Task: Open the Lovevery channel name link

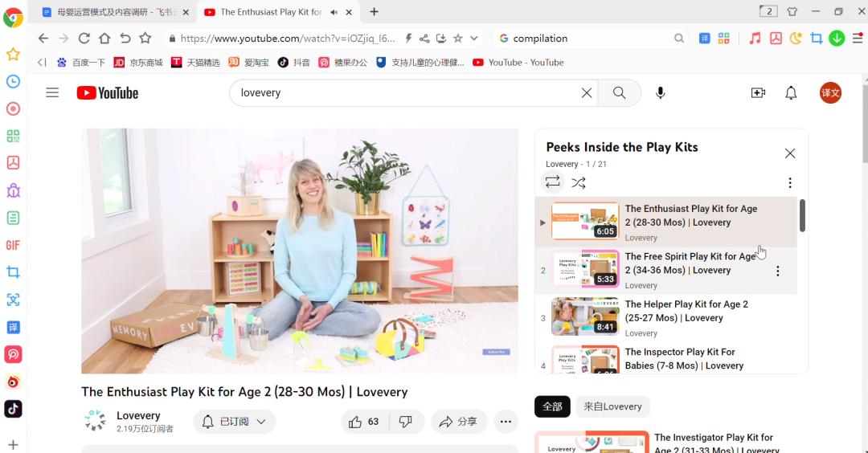Action: click(138, 415)
